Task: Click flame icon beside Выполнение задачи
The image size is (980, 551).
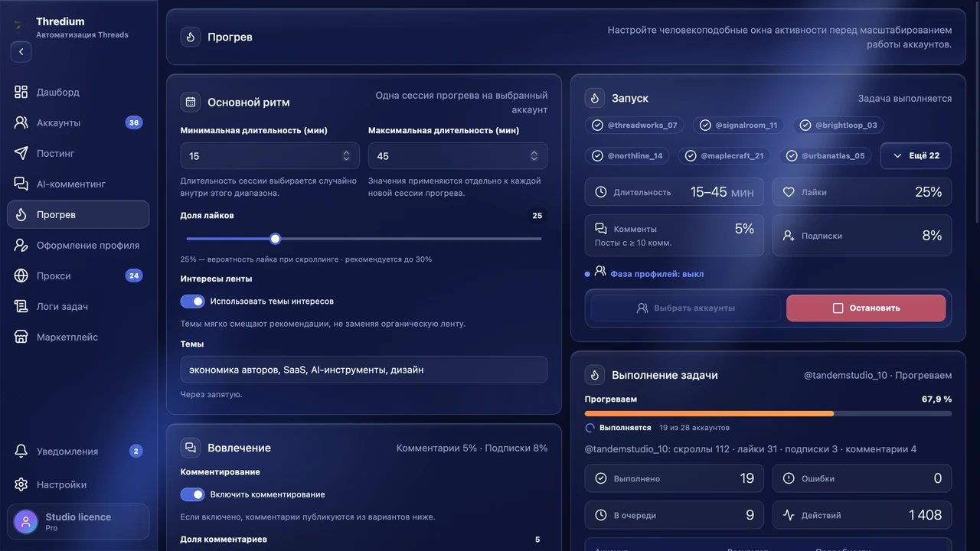Action: pyautogui.click(x=595, y=375)
